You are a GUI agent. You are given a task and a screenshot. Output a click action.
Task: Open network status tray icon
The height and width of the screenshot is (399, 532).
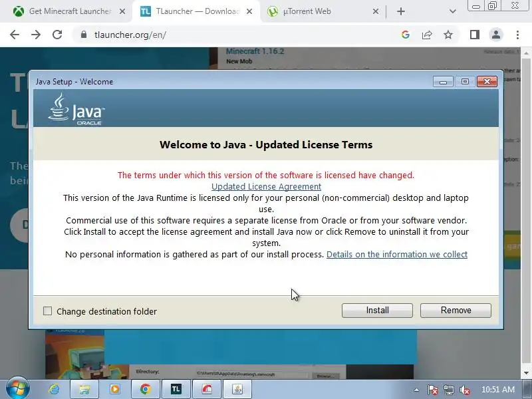[448, 390]
